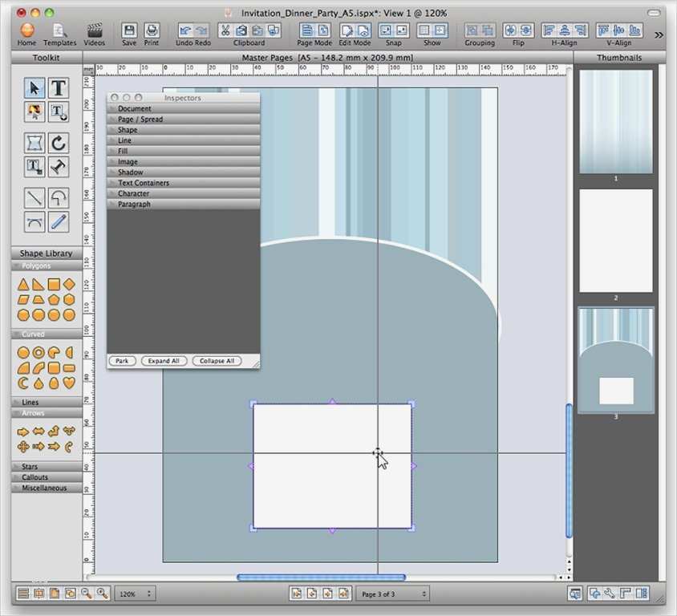Click the Park button in Inspectors
The width and height of the screenshot is (677, 616).
coord(122,361)
